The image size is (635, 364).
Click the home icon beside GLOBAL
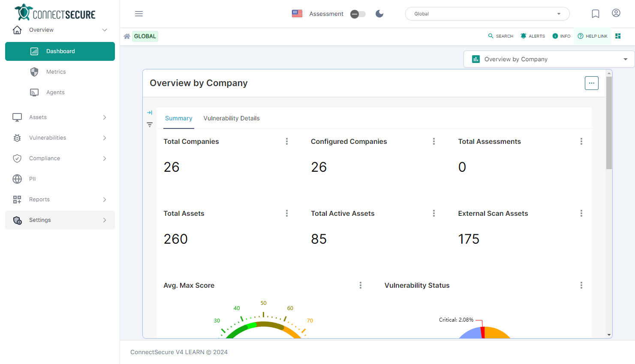(x=127, y=36)
